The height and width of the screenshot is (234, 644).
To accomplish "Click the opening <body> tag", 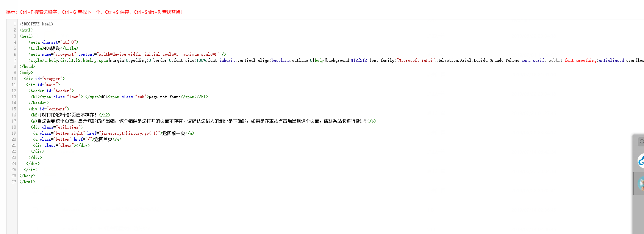I will pyautogui.click(x=26, y=72).
